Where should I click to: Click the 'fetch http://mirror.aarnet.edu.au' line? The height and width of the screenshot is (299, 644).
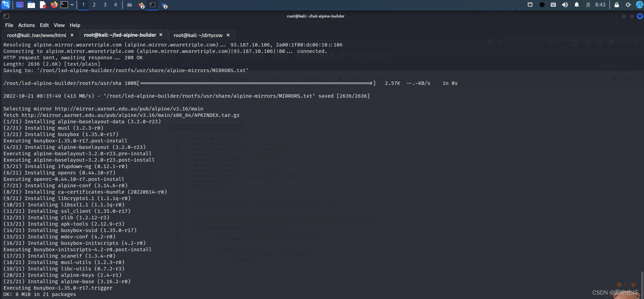tap(121, 115)
